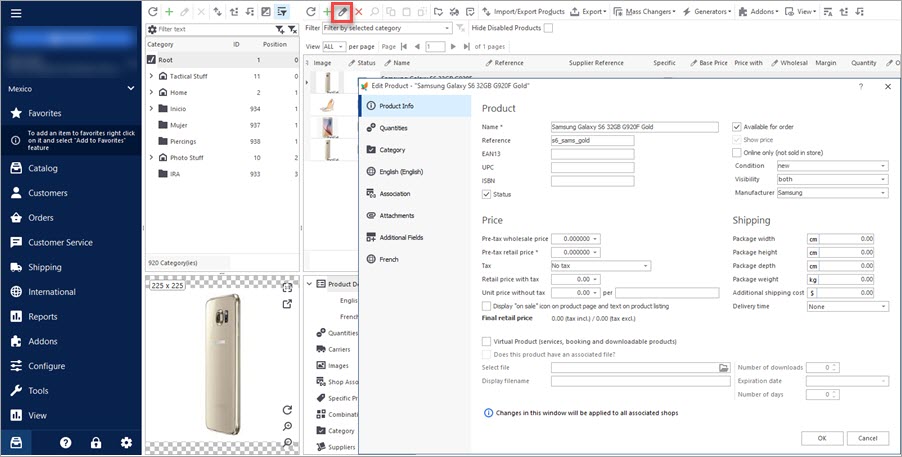Open Filter by selected category dropdown
This screenshot has width=902, height=457.
(387, 28)
